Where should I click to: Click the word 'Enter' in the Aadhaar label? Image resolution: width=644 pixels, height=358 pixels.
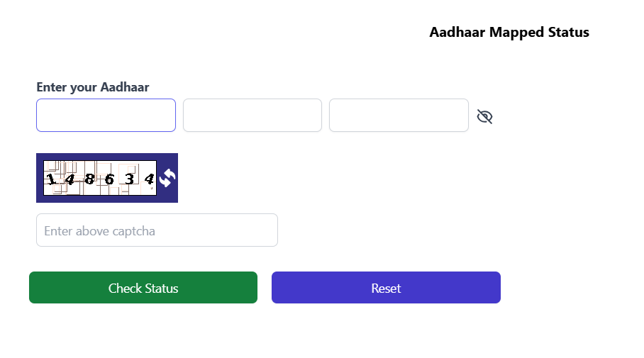[51, 87]
